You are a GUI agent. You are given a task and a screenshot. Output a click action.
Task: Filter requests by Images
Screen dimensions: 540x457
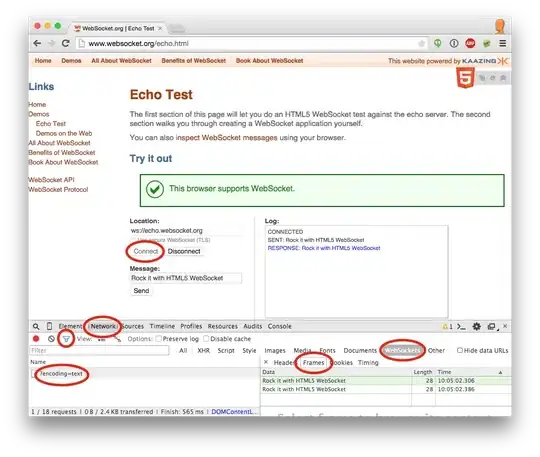pyautogui.click(x=275, y=351)
